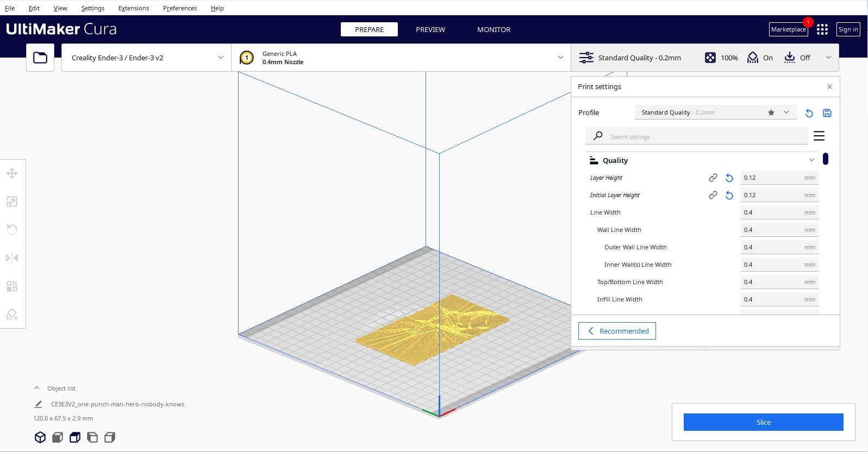Click the favorite star in profile selector
868x452 pixels.
pyautogui.click(x=771, y=112)
